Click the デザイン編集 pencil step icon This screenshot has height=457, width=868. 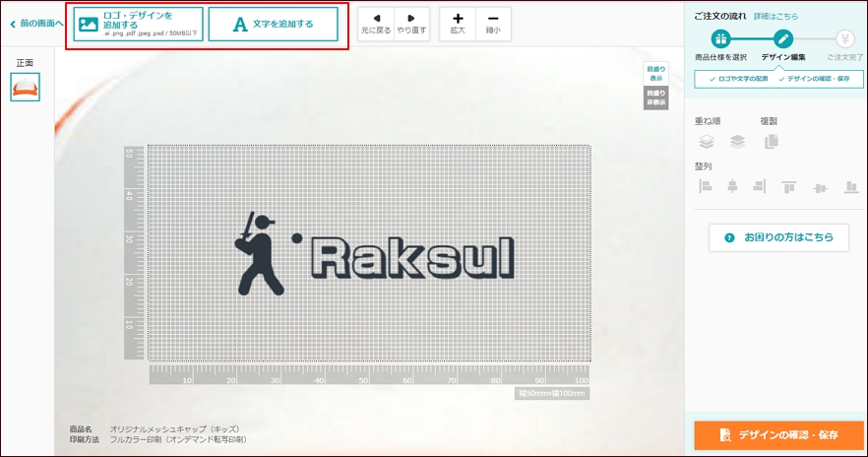pos(782,38)
